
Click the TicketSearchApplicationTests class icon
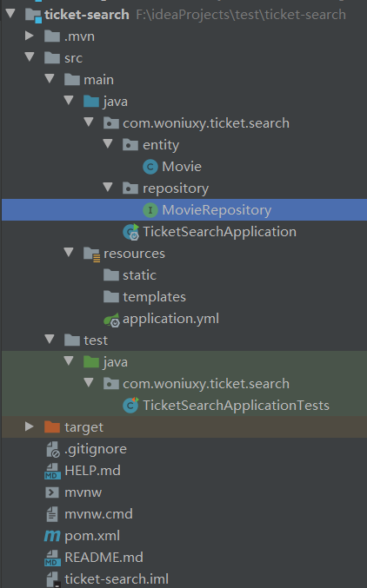(x=130, y=406)
